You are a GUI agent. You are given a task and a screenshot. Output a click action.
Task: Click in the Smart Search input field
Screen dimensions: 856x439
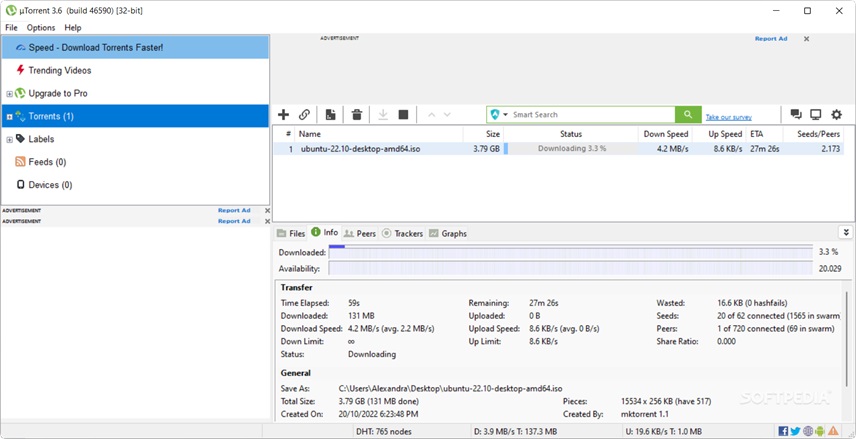(592, 115)
